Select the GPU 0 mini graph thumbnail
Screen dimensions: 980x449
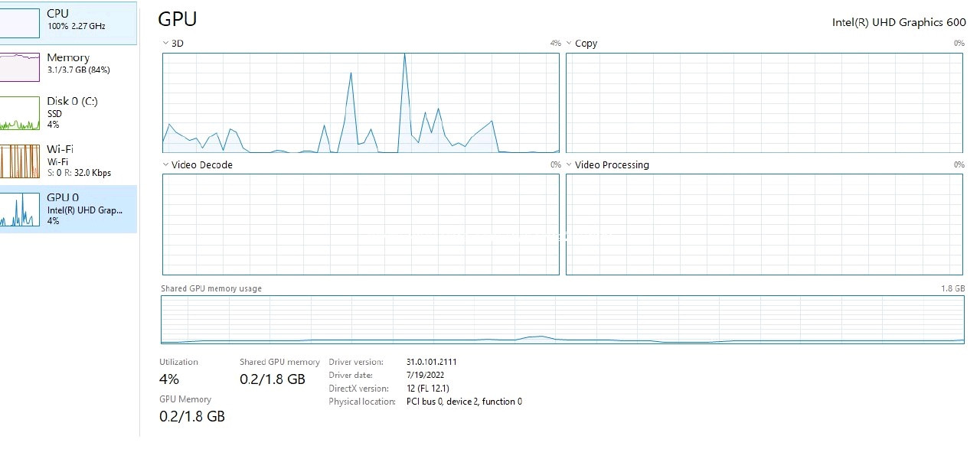(x=19, y=210)
